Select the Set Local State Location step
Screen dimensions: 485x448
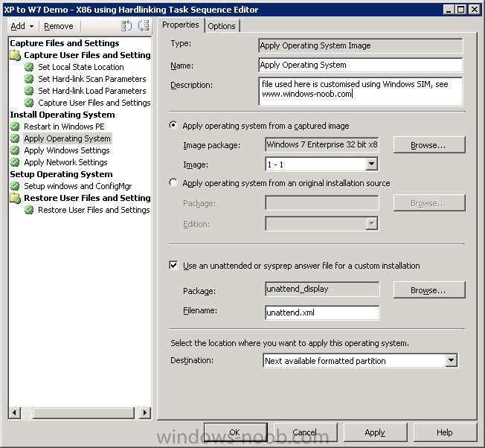[x=81, y=67]
